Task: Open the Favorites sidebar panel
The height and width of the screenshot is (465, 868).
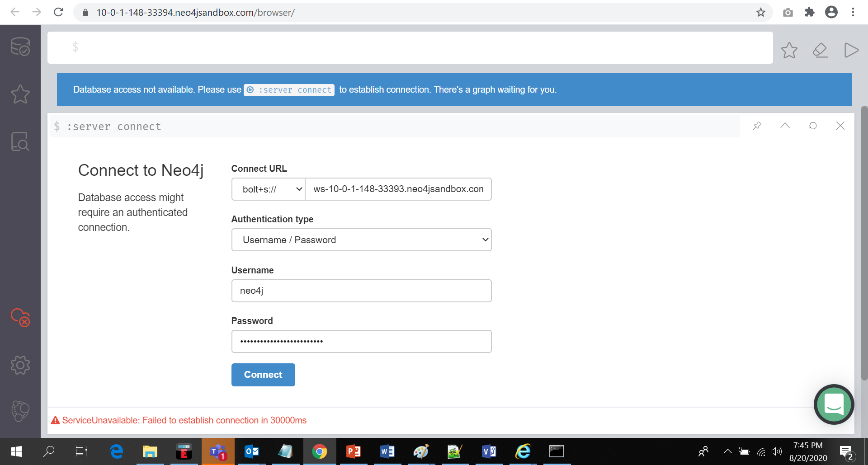Action: pos(20,94)
